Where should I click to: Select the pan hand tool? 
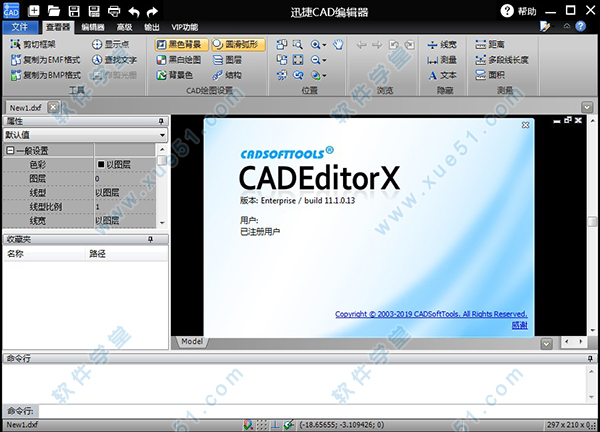coord(338,44)
